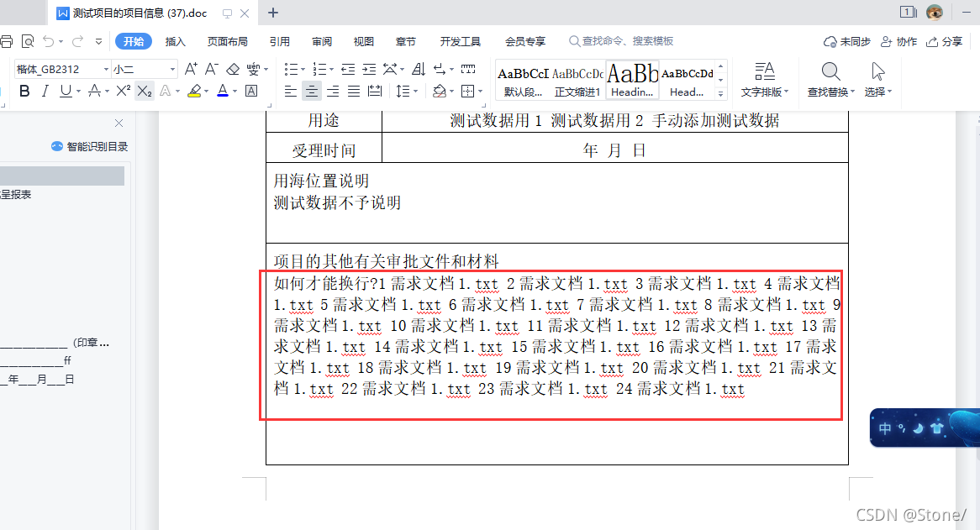Viewport: 980px width, 530px height.
Task: Toggle bold formatting
Action: (24, 91)
